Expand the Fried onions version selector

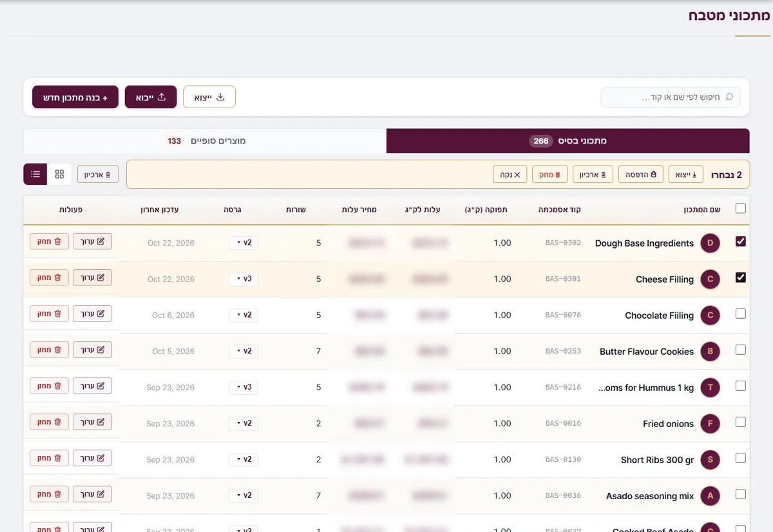[243, 424]
